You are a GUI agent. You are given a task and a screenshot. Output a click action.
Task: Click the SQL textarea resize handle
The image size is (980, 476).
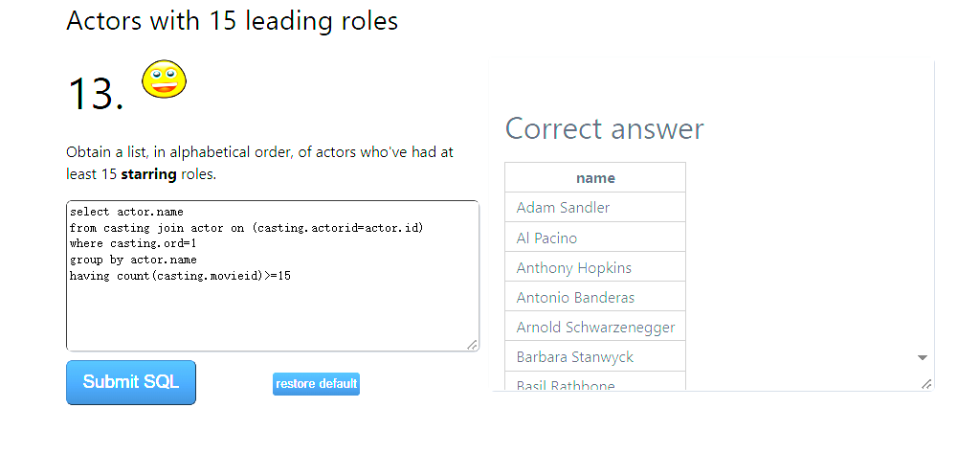(473, 345)
